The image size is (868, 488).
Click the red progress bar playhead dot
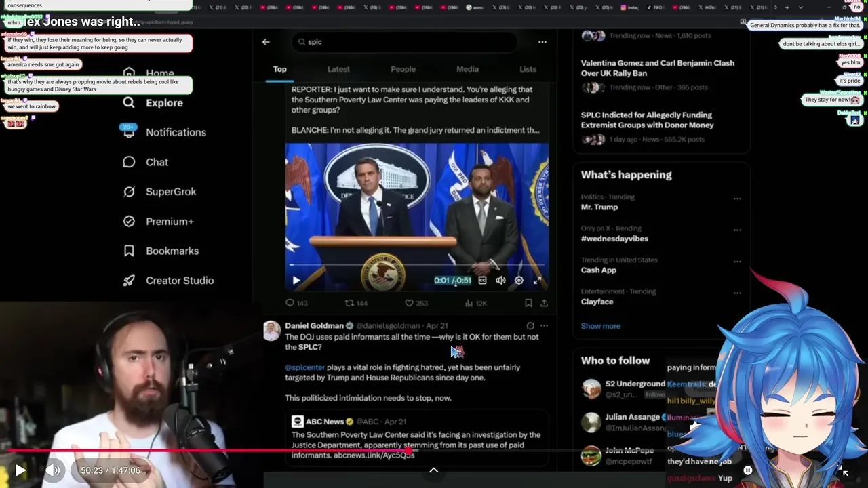pyautogui.click(x=408, y=451)
